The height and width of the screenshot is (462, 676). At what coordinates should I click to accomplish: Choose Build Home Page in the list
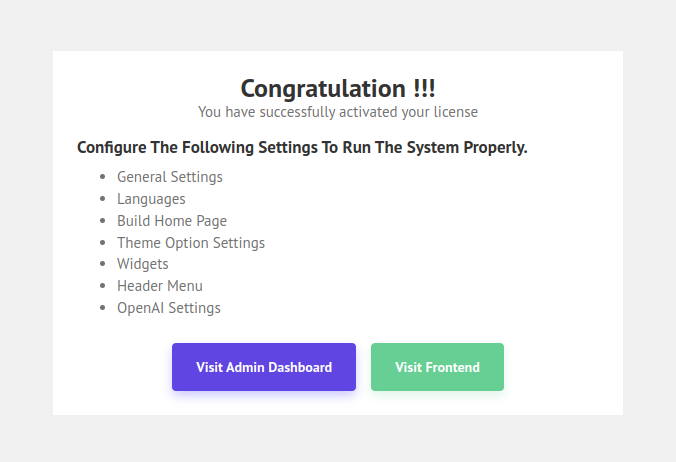172,221
